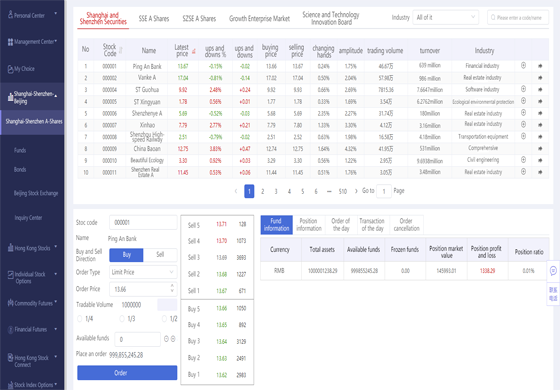Open the chat bubble icon at right edge

click(x=553, y=271)
